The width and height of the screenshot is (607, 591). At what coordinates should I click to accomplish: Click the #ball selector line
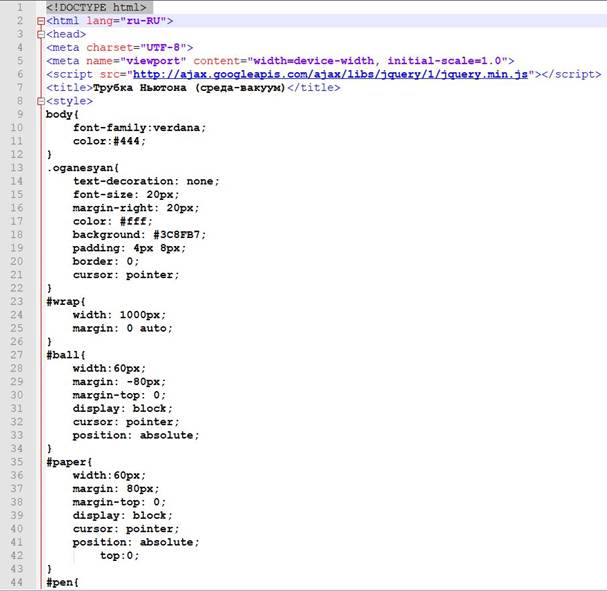tap(66, 355)
